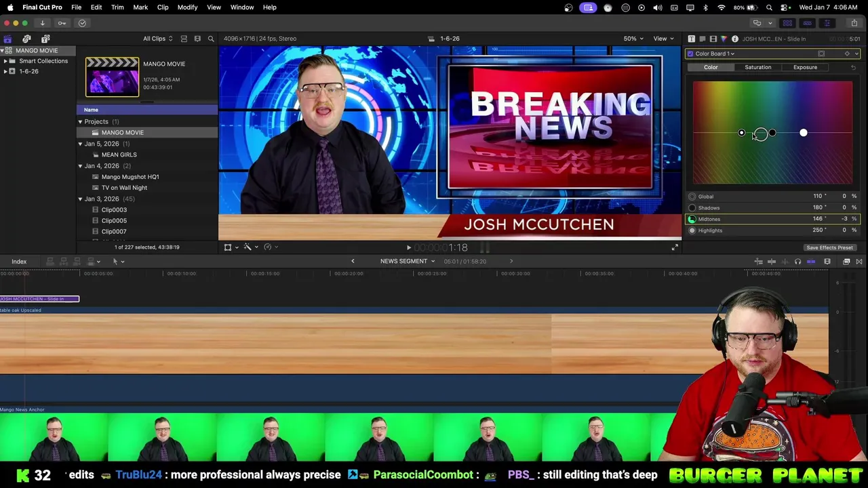
Task: Click the browser search magnifier icon
Action: [x=211, y=39]
